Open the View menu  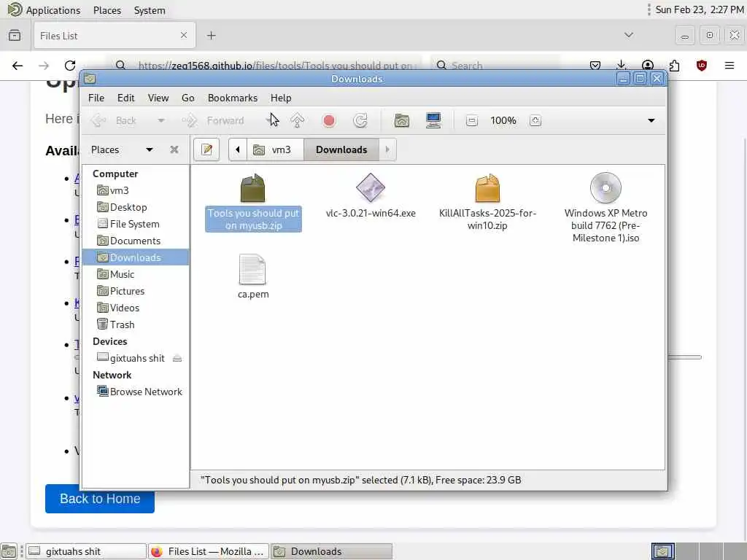(158, 98)
